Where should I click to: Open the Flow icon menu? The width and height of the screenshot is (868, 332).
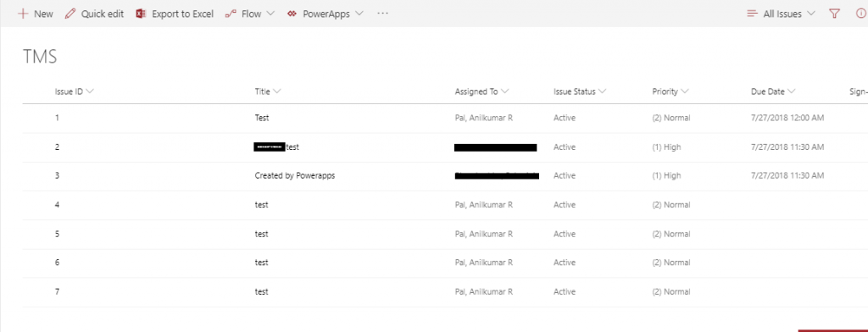coord(231,14)
